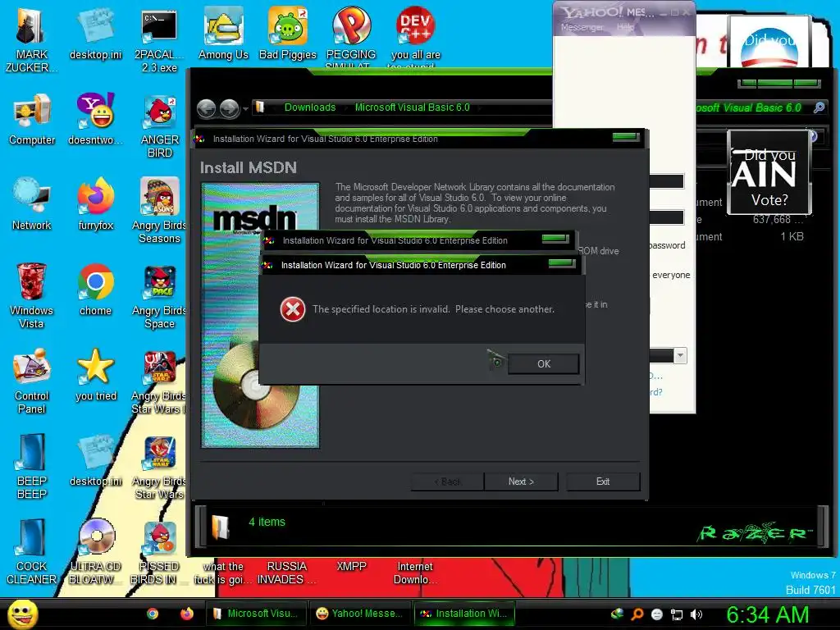The image size is (840, 630).
Task: Open the ULTRA CD BLOATW disc icon
Action: click(x=95, y=552)
